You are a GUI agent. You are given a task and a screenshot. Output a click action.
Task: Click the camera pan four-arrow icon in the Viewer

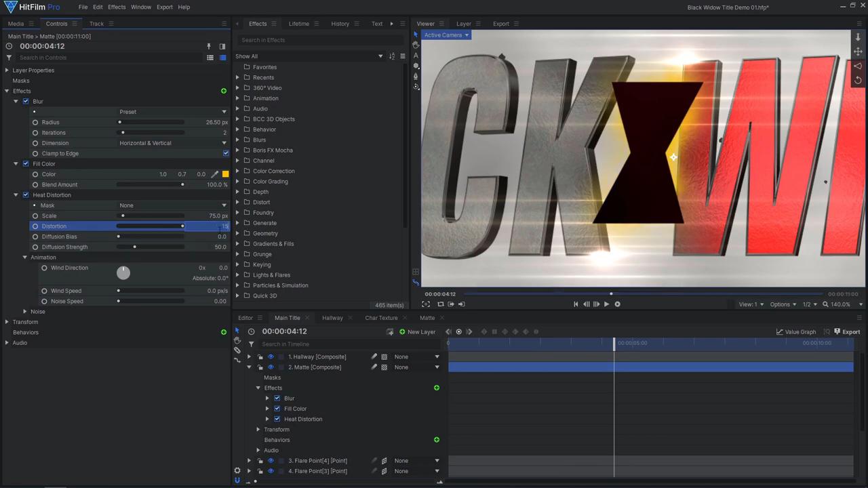point(858,52)
